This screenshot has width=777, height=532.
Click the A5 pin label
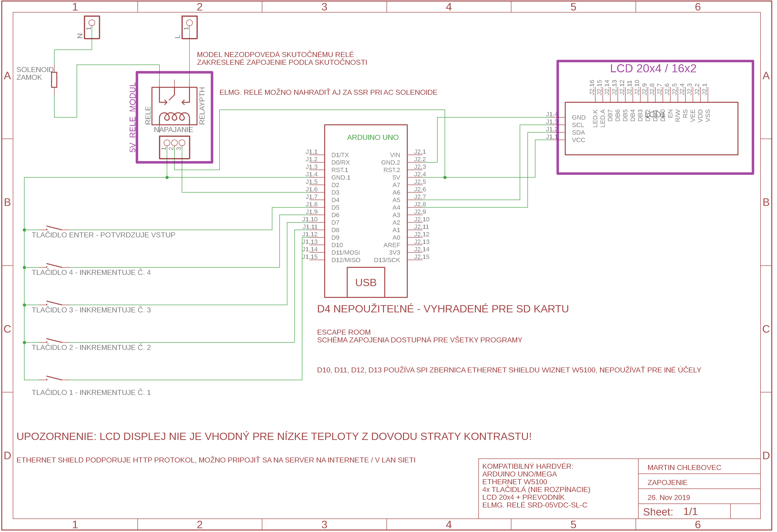[x=396, y=200]
